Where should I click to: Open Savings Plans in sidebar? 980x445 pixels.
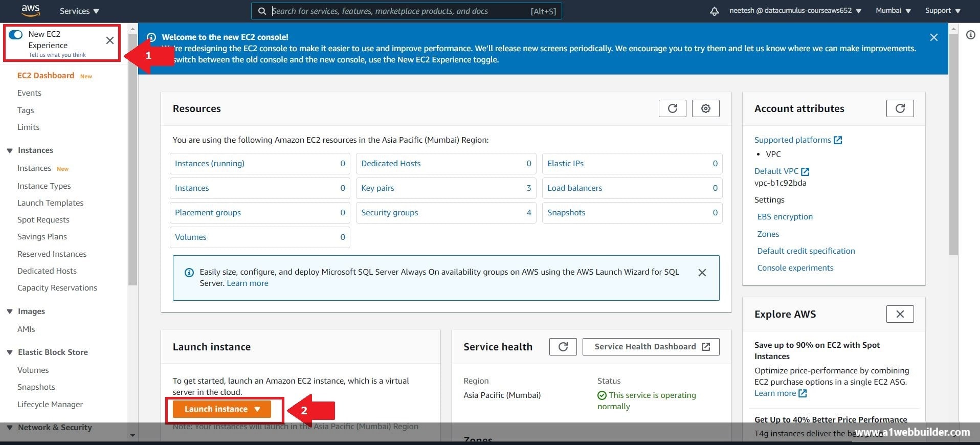pos(42,237)
